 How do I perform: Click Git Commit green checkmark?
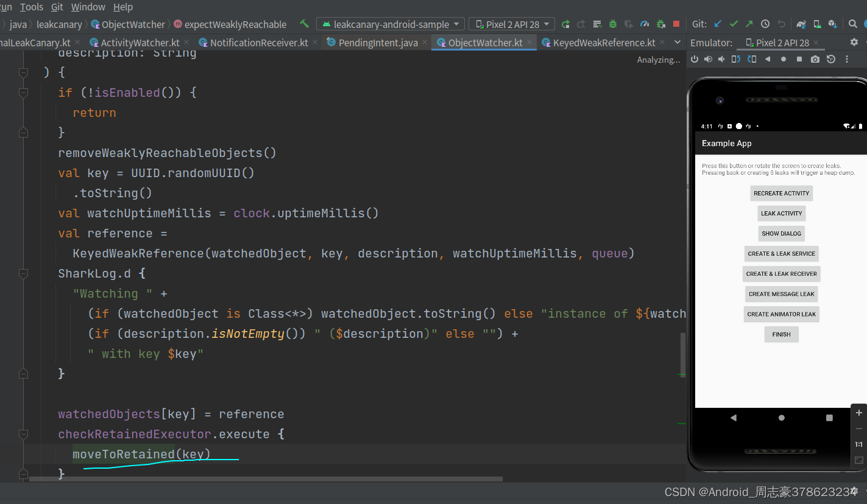point(734,24)
